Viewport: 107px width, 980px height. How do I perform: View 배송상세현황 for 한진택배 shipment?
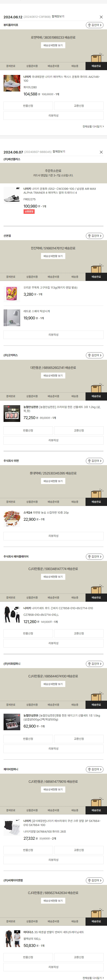click(53, 256)
